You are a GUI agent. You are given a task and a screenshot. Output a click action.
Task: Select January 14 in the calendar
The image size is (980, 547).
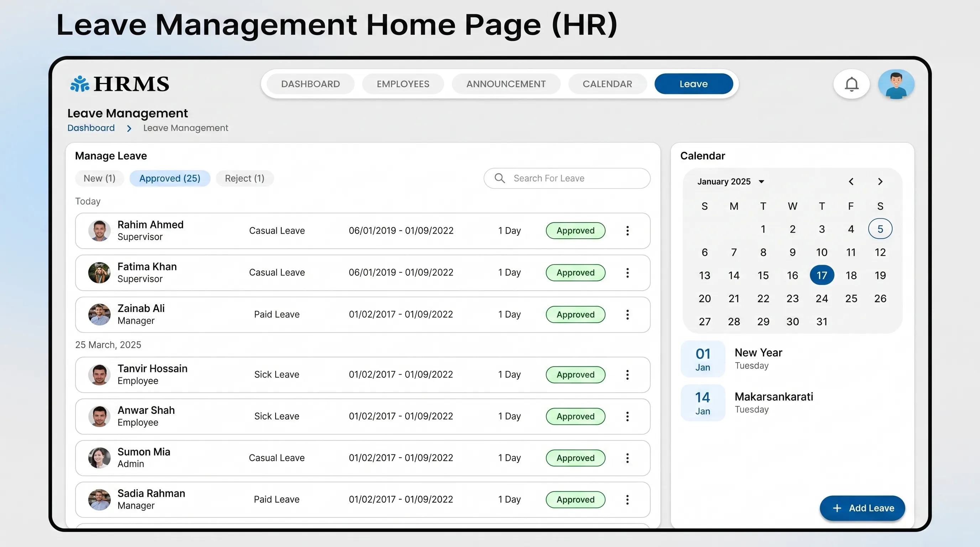pyautogui.click(x=734, y=275)
